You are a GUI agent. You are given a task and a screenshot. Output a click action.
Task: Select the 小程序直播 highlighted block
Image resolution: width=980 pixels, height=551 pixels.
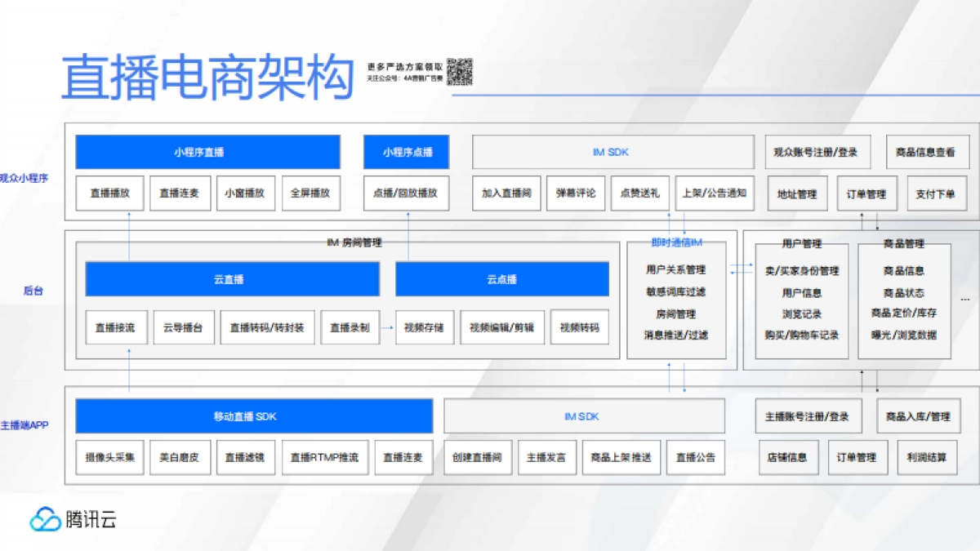click(x=207, y=152)
